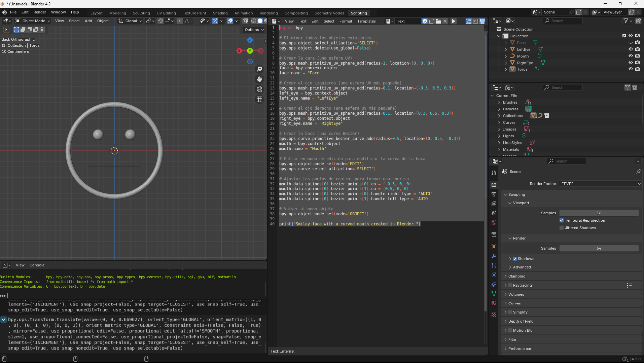This screenshot has width=644, height=363.
Task: Adjust the Render Samples slider
Action: click(599, 248)
